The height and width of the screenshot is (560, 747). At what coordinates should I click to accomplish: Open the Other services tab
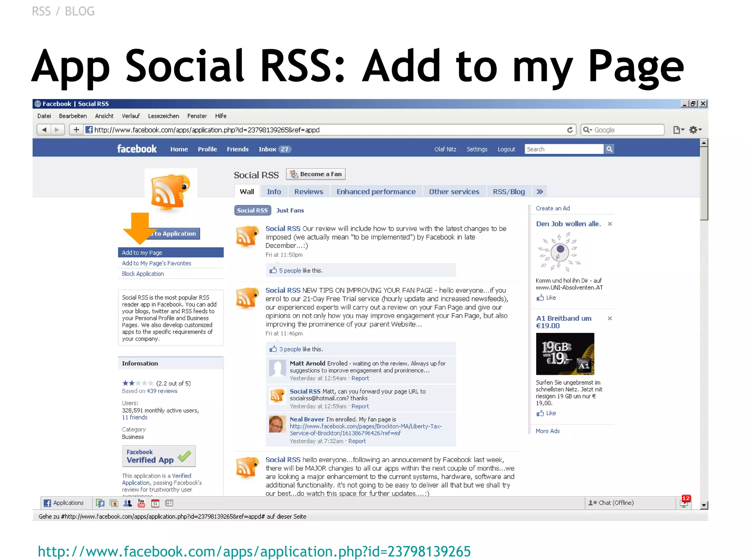(454, 192)
